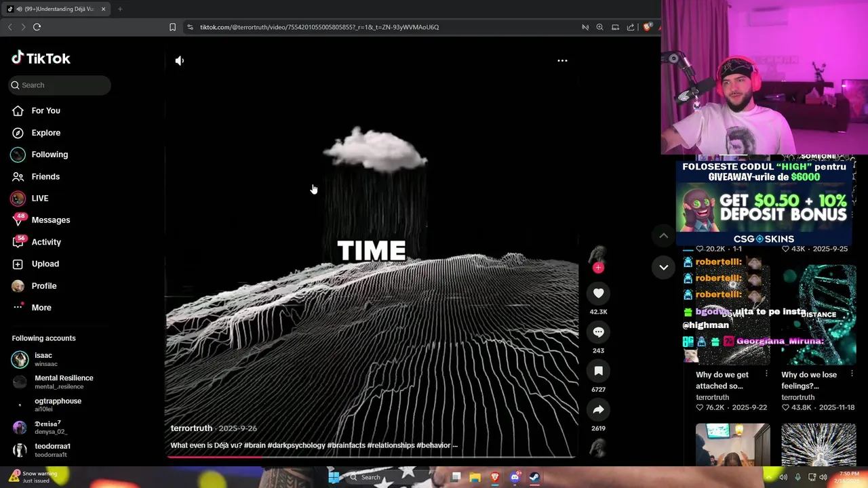The width and height of the screenshot is (868, 488).
Task: Open the Upload page
Action: point(45,264)
